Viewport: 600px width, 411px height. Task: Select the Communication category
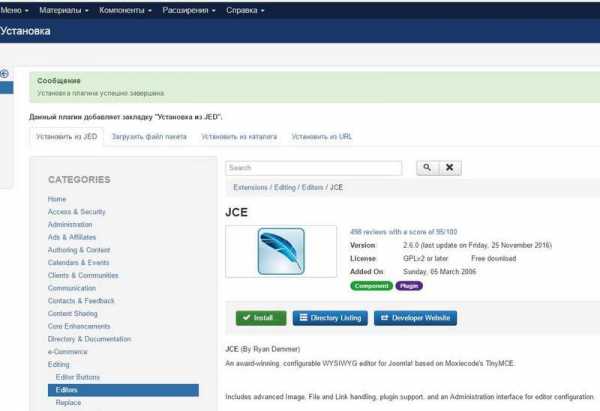tap(72, 288)
